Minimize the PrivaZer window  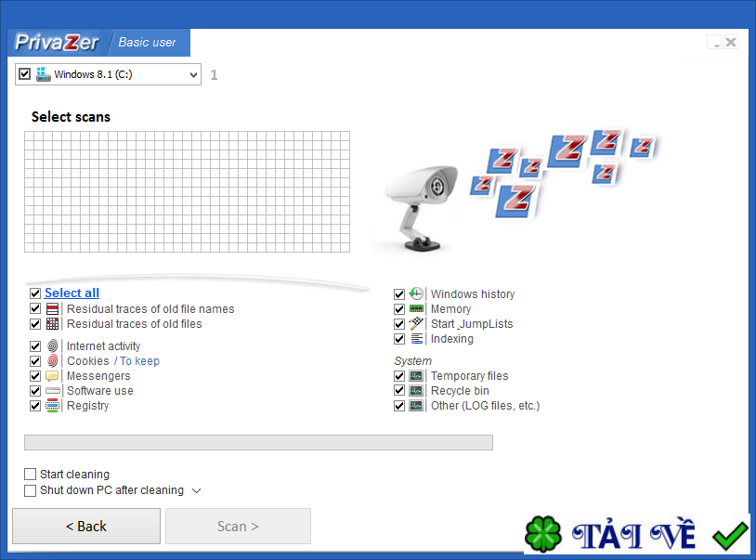tap(714, 43)
